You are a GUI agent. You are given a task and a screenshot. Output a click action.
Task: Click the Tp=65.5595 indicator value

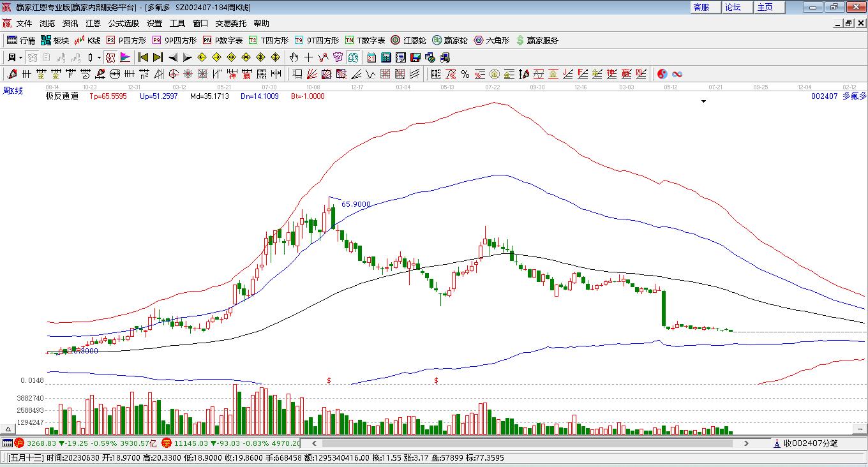pyautogui.click(x=108, y=96)
